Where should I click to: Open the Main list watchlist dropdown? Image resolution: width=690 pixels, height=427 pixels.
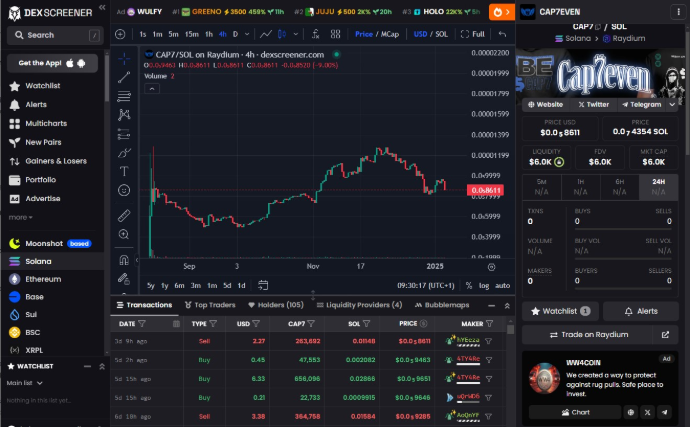pos(24,383)
